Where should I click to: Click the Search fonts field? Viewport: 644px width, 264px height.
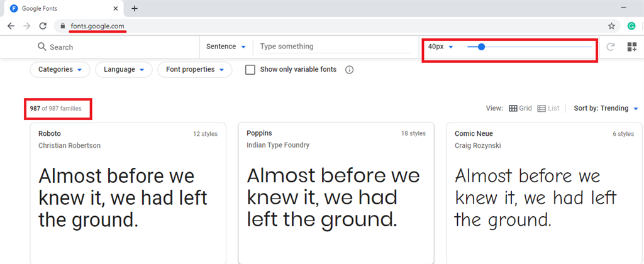117,47
